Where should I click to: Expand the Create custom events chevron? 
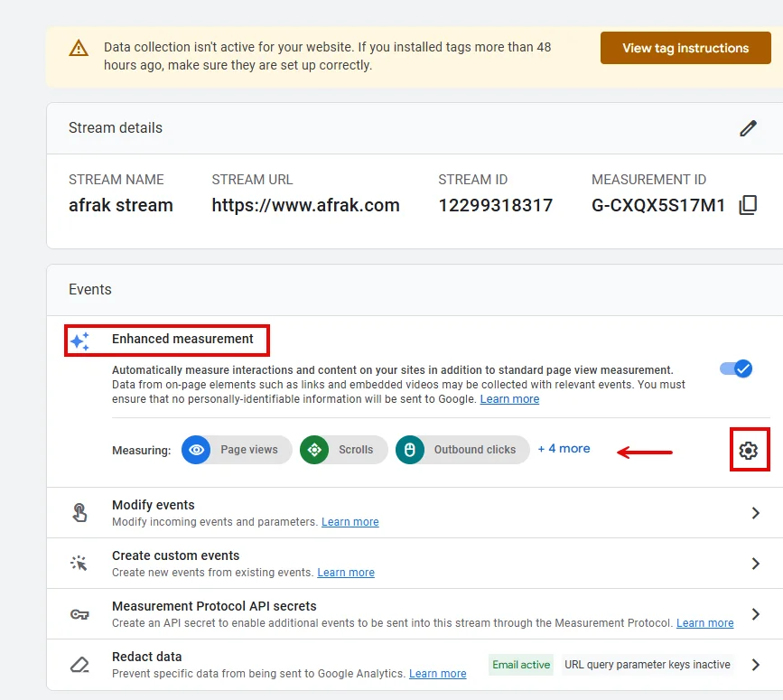756,564
